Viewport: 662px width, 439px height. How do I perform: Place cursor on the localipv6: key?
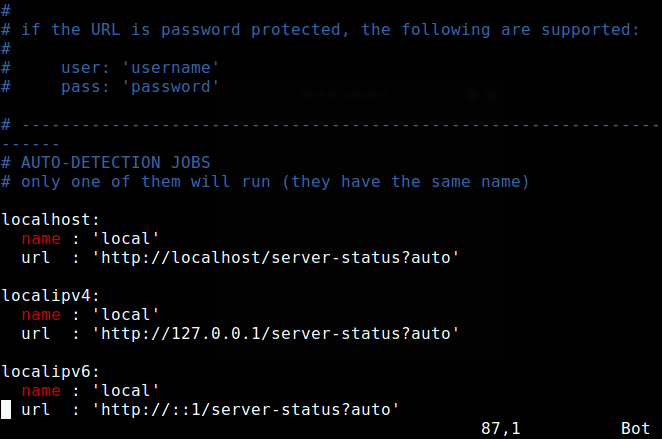pyautogui.click(x=46, y=371)
